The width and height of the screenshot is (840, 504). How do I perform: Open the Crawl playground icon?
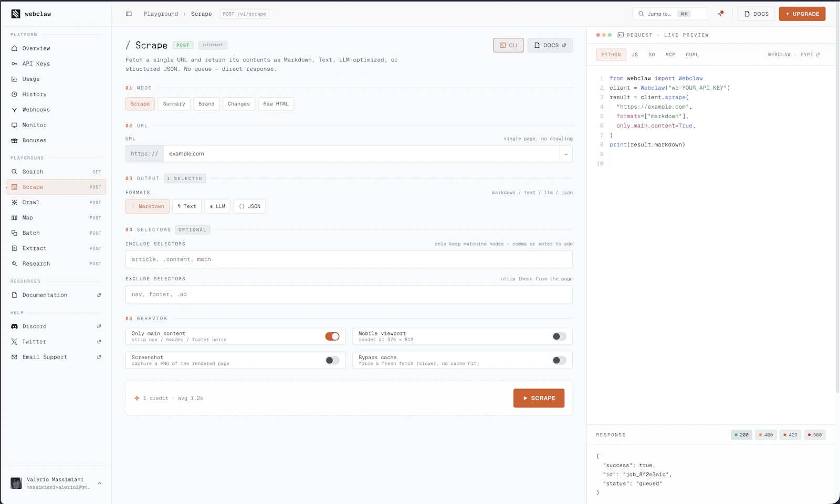click(14, 203)
